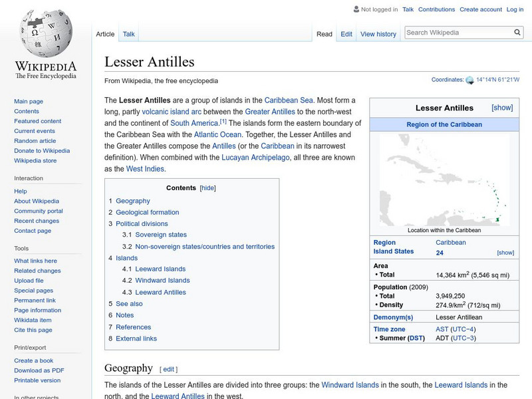Open the user Talk link beside Contributions

pyautogui.click(x=408, y=9)
